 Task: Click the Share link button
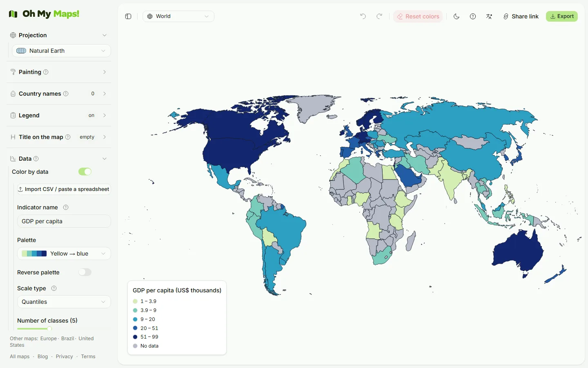coord(521,16)
